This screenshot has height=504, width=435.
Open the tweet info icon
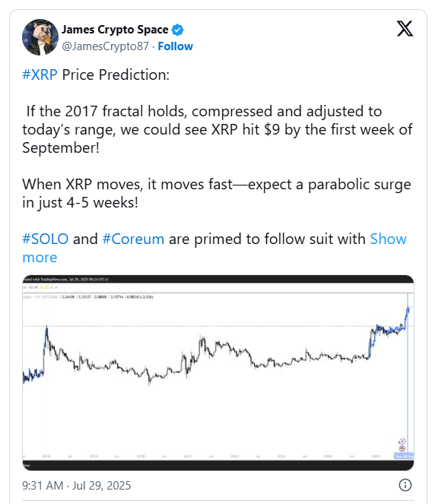click(x=405, y=485)
